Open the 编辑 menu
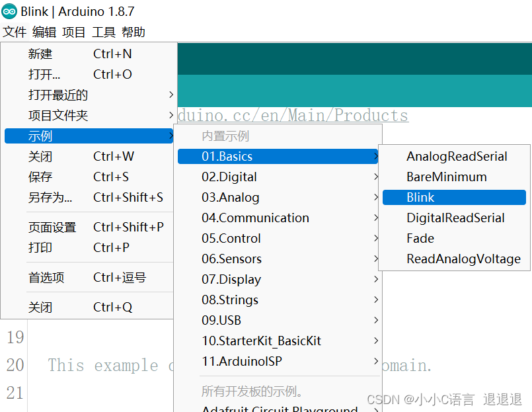 pos(44,32)
